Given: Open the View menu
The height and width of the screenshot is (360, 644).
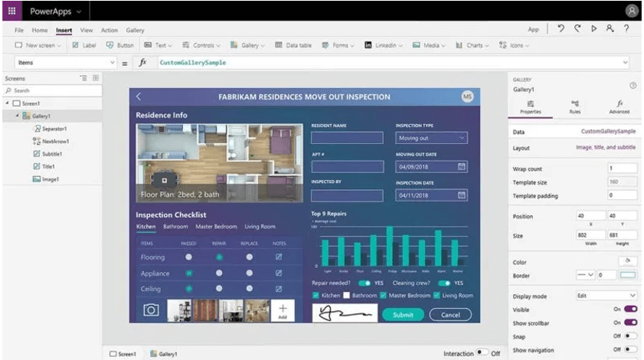Looking at the screenshot, I should point(87,30).
